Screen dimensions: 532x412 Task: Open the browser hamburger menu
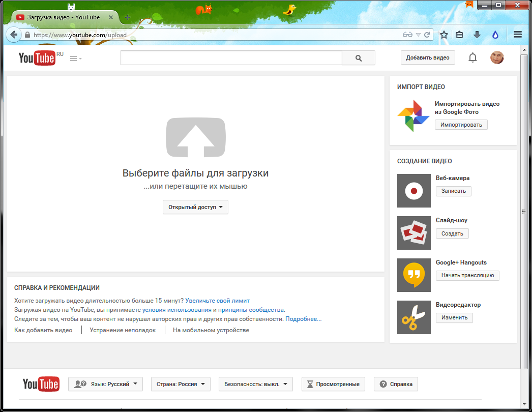pyautogui.click(x=517, y=35)
